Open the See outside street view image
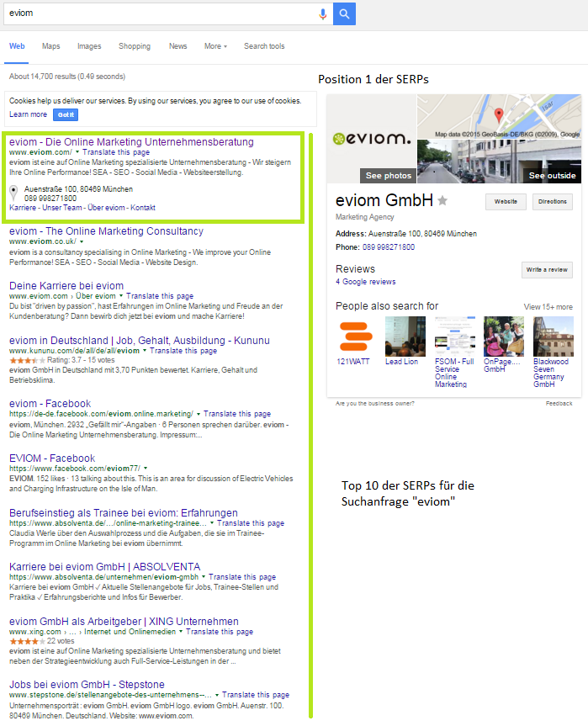 point(499,162)
